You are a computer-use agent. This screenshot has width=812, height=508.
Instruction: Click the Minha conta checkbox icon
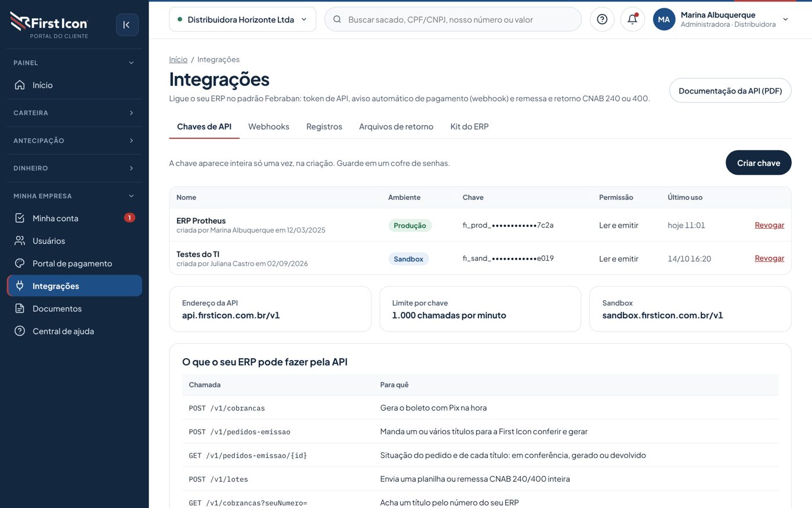point(20,218)
